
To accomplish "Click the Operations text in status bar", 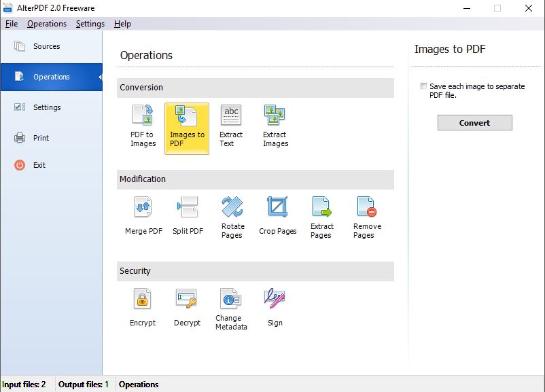I will coord(139,385).
